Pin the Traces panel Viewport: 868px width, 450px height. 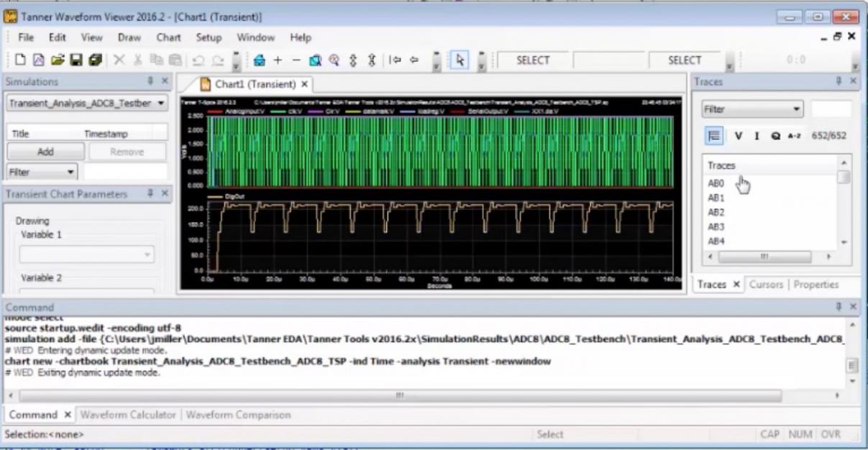point(839,82)
